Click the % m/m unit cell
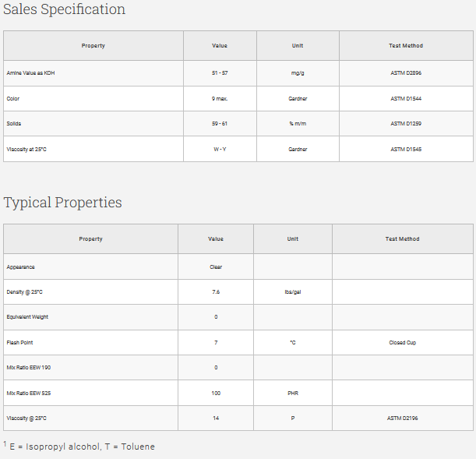The height and width of the screenshot is (459, 476). 298,124
